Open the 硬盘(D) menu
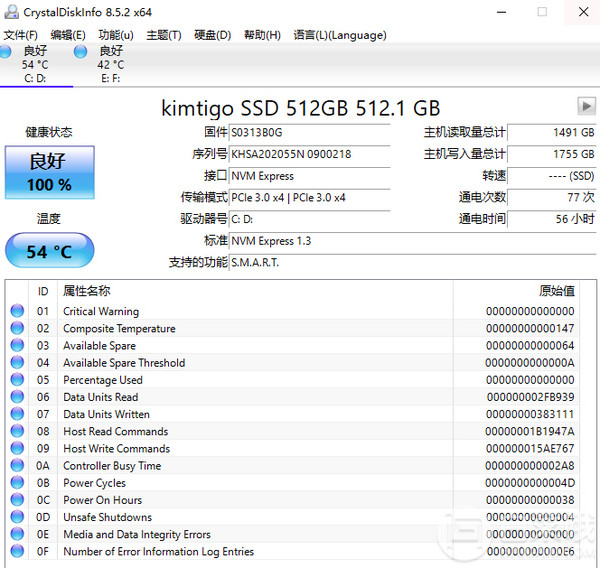This screenshot has height=568, width=600. pyautogui.click(x=212, y=35)
